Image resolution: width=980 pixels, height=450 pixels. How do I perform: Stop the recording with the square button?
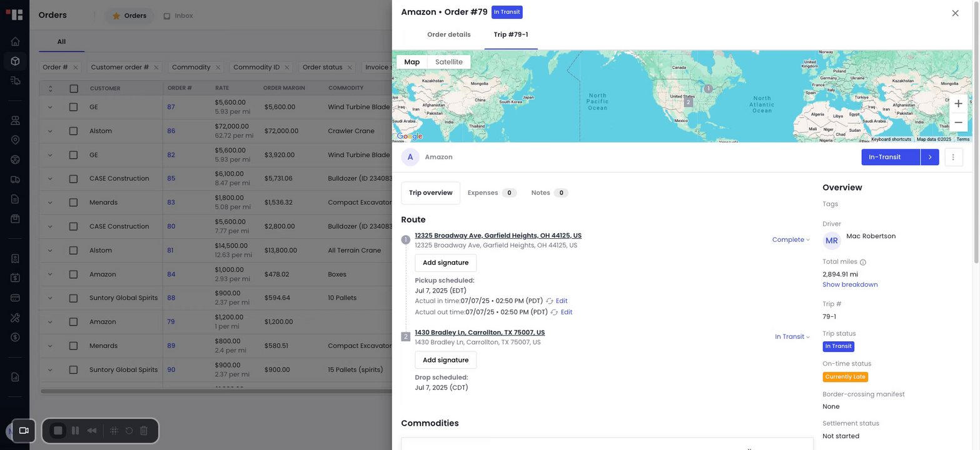click(58, 431)
